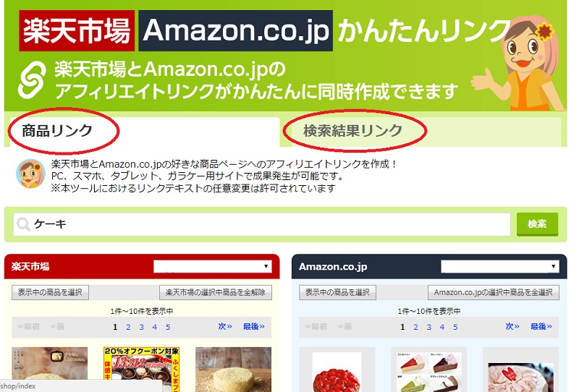Viewport: 579px width, 392px height.
Task: Click the magnifier icon in the search box
Action: point(24,224)
